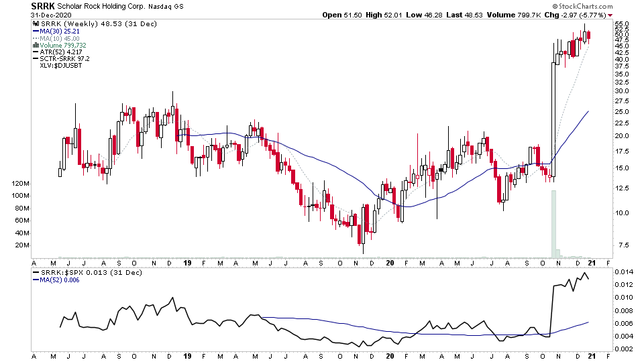This screenshot has width=644, height=362.
Task: Click the '25.0' price axis label
Action: [622, 112]
